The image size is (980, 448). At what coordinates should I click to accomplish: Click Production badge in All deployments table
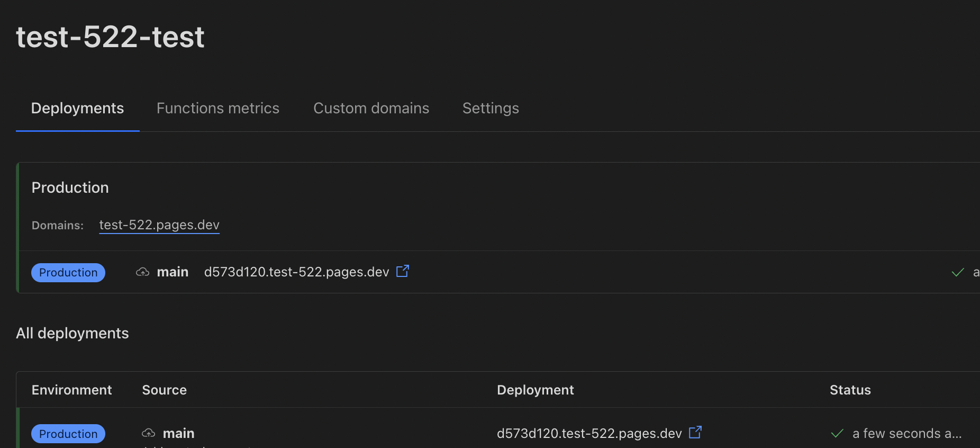pyautogui.click(x=68, y=434)
